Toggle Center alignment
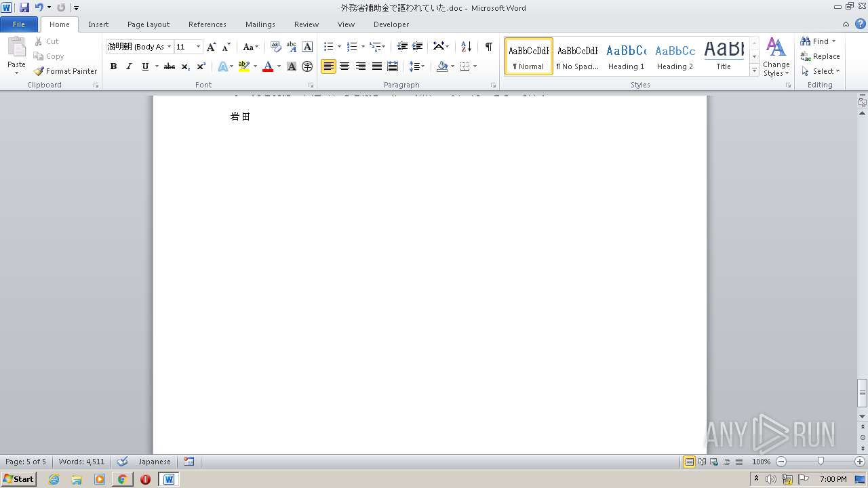 point(344,66)
